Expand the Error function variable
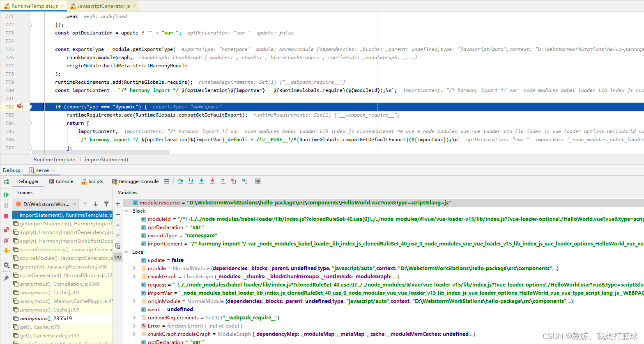 coord(134,326)
